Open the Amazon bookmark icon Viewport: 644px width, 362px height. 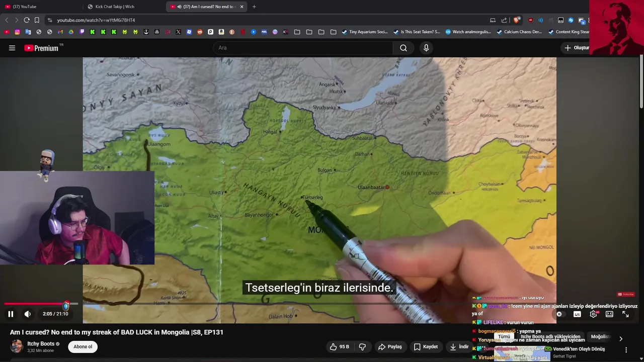[221, 32]
